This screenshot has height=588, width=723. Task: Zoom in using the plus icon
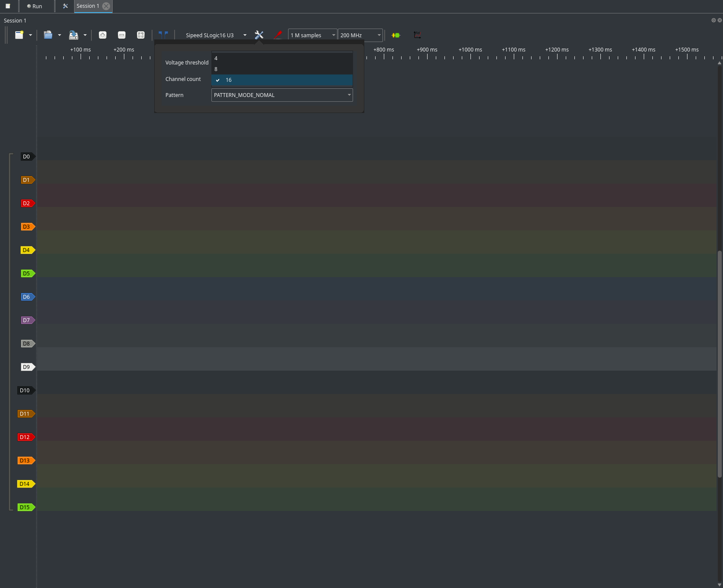tap(103, 35)
